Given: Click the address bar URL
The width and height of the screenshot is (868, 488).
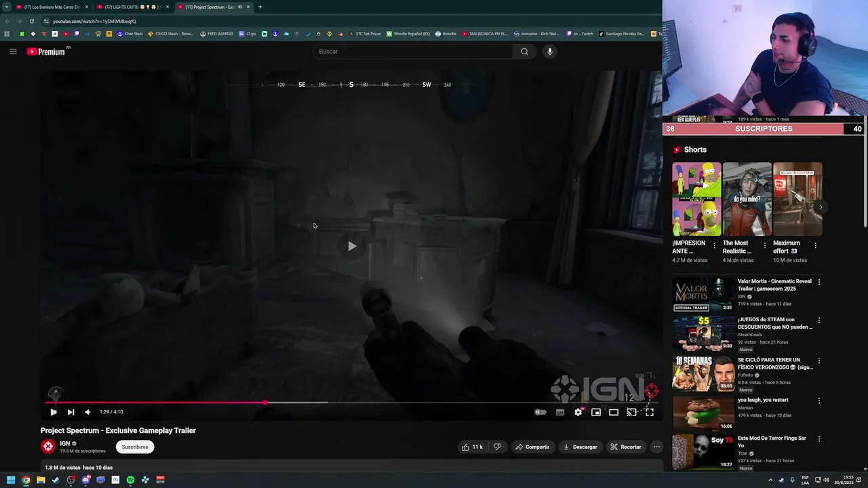Looking at the screenshot, I should point(94,21).
